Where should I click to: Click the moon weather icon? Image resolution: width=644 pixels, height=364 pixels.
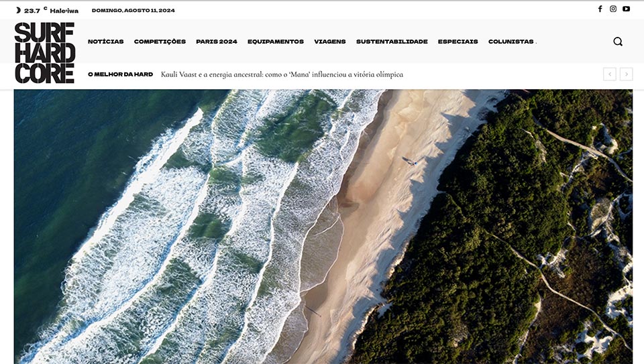(18, 10)
